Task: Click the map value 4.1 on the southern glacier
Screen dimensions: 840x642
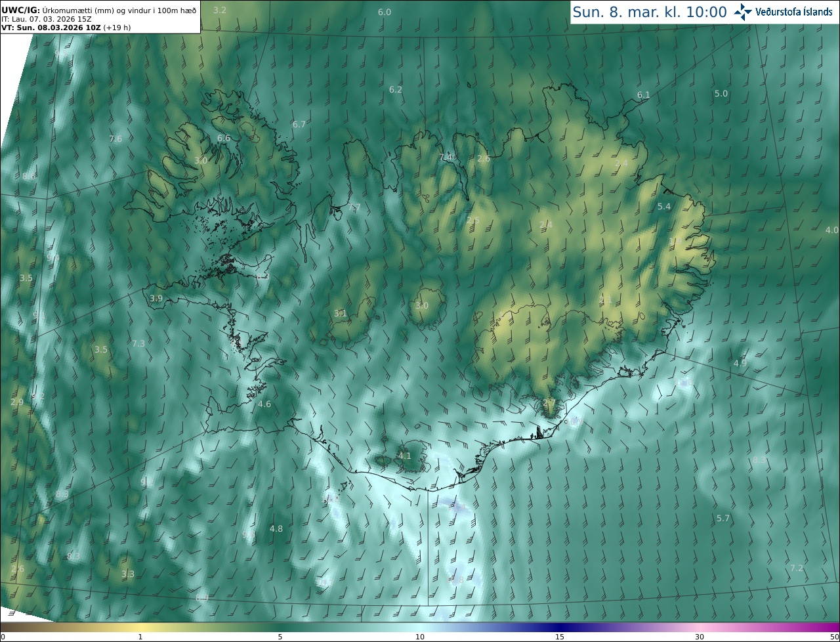Action: coord(405,456)
